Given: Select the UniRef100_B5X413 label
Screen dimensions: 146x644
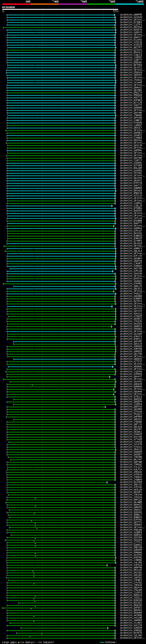Looking at the screenshot, I should 131,53.
